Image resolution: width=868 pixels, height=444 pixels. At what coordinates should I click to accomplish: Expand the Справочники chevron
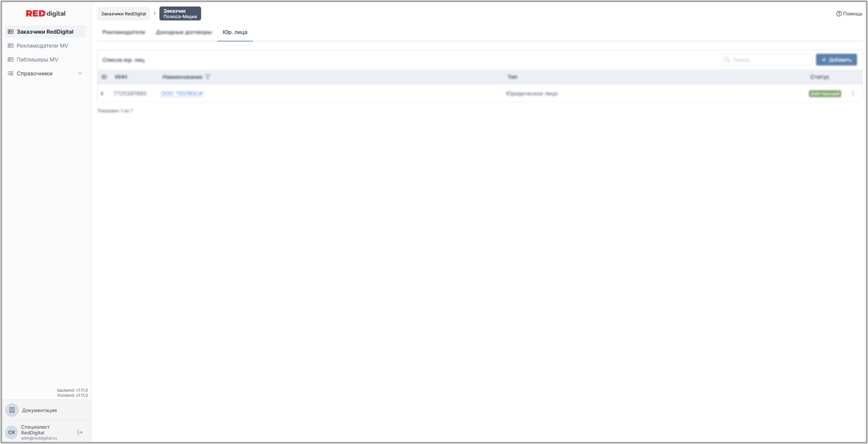(80, 74)
